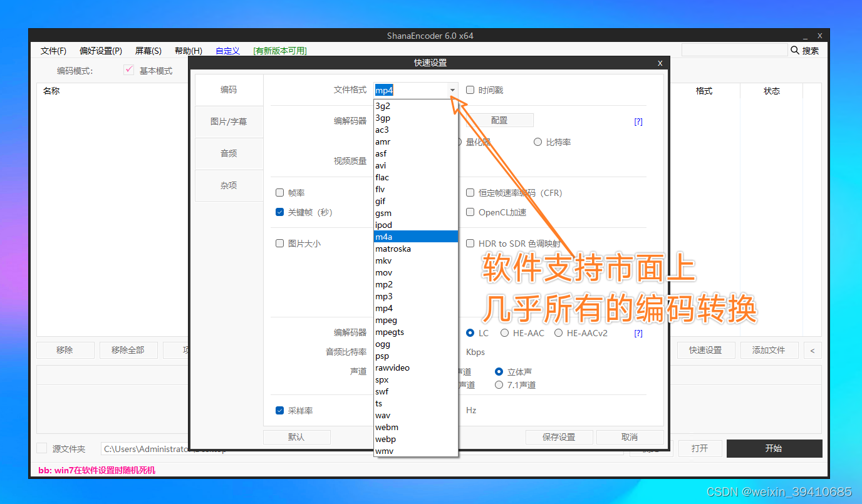Open the 文件(F) menu
862x504 pixels.
53,51
